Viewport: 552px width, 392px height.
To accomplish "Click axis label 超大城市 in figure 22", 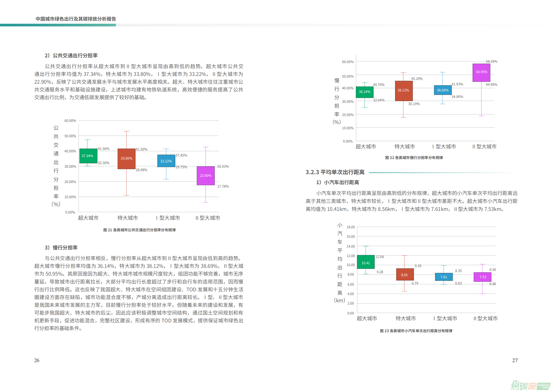I will click(x=366, y=147).
